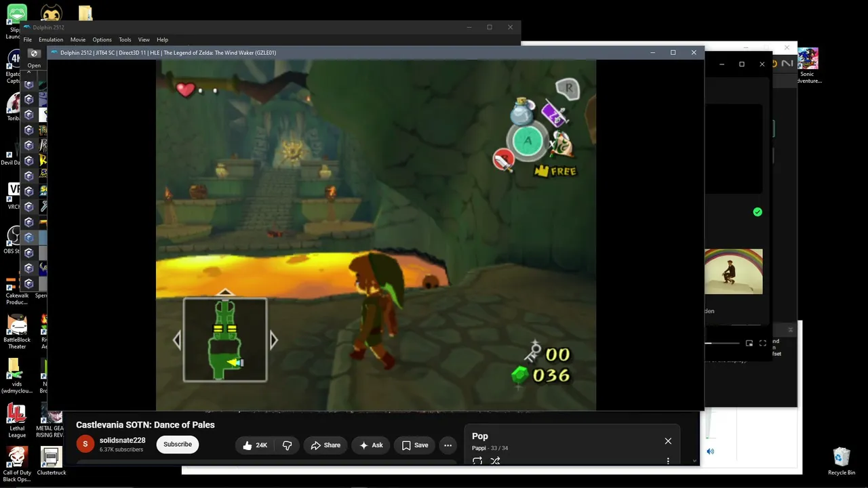Screen dimensions: 868x488
Task: Click the Open toolbar button in Dolphin
Action: point(34,58)
